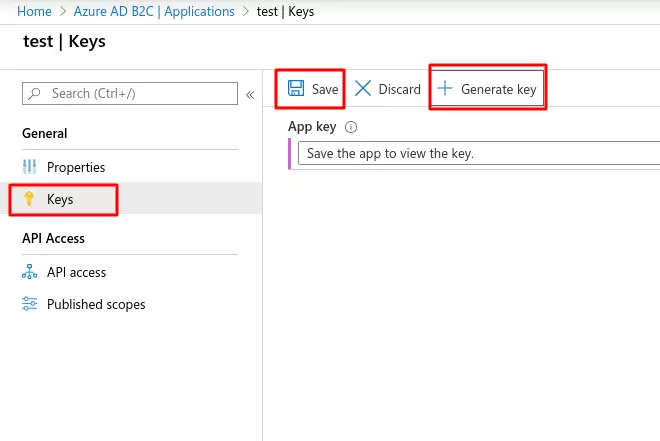
Task: Click the yellow Keys icon
Action: coord(29,199)
